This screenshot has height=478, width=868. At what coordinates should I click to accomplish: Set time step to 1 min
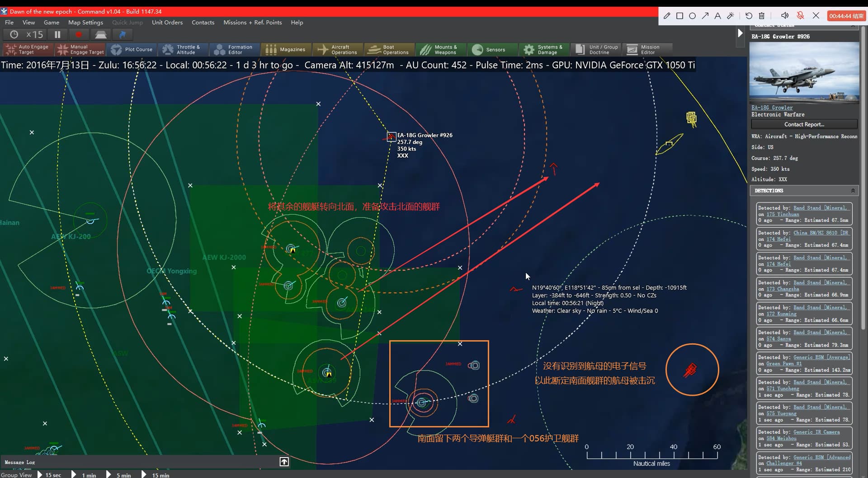84,474
